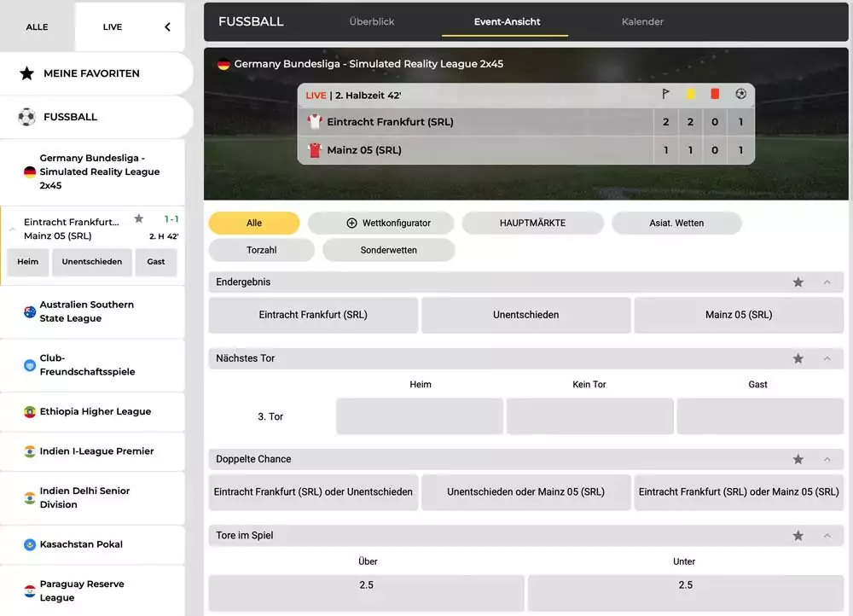Bet on Unentschieden in the sidebar
Screen dimensions: 853x616
pyautogui.click(x=92, y=262)
